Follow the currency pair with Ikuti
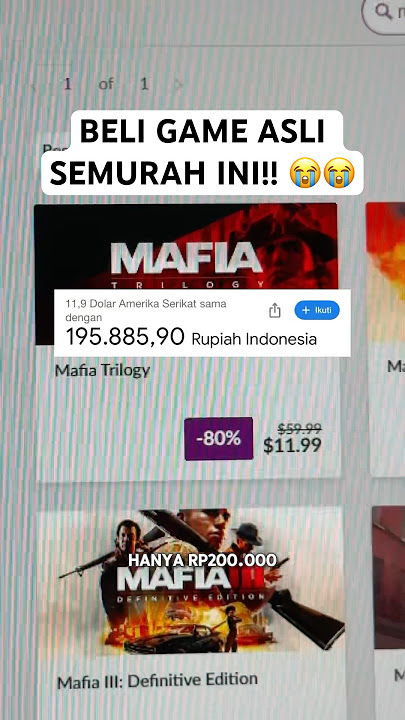Screen dimensions: 405x720 317,310
